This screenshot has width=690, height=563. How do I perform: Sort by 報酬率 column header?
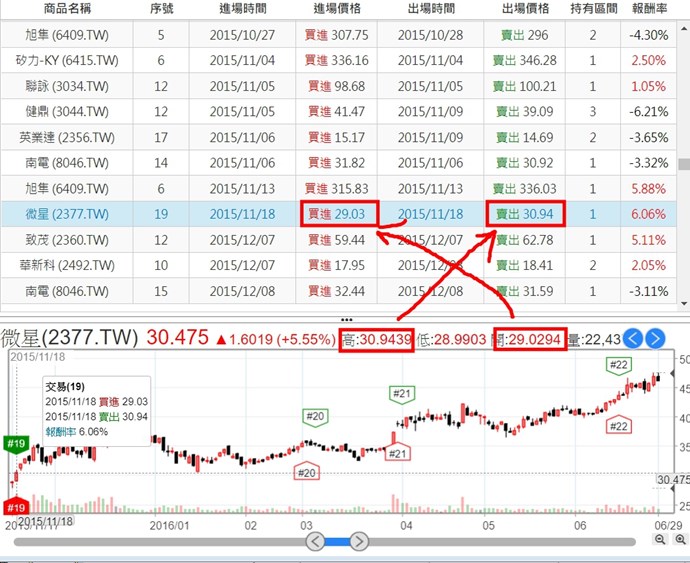(x=649, y=9)
